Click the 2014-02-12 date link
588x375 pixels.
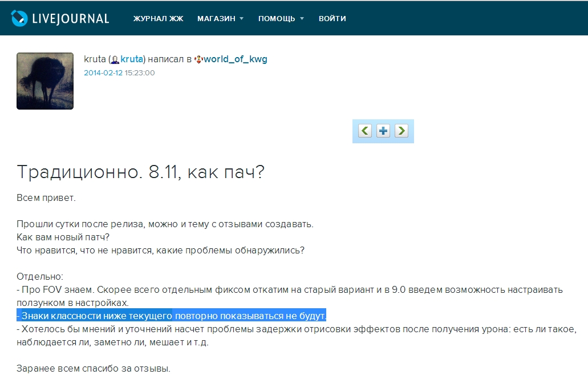click(103, 73)
